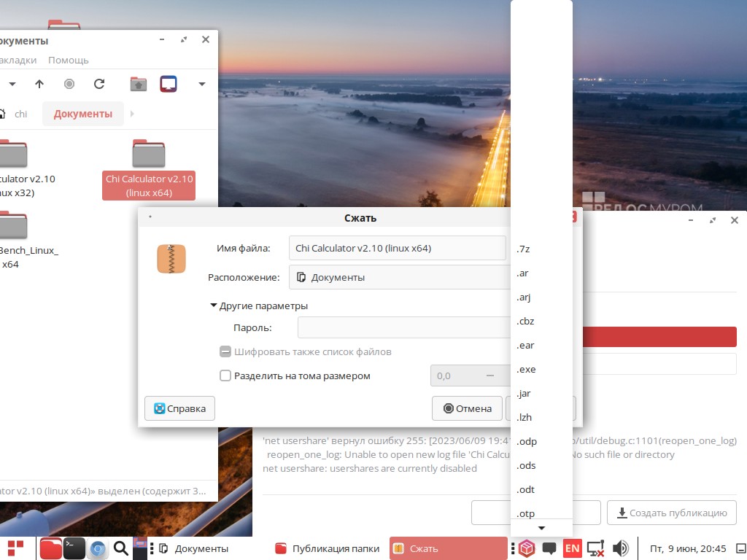Click the red cube tray icon

pyautogui.click(x=527, y=548)
